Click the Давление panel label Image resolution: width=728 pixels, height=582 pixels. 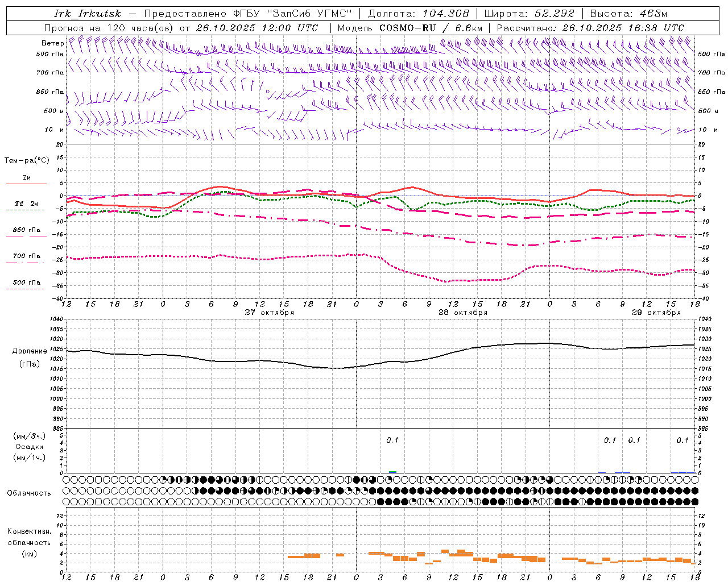(29, 351)
